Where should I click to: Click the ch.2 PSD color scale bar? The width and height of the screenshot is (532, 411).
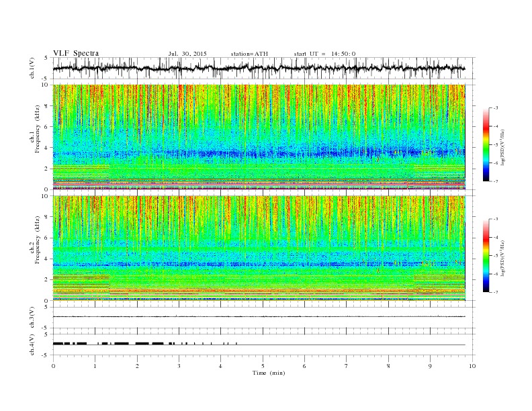(x=486, y=255)
